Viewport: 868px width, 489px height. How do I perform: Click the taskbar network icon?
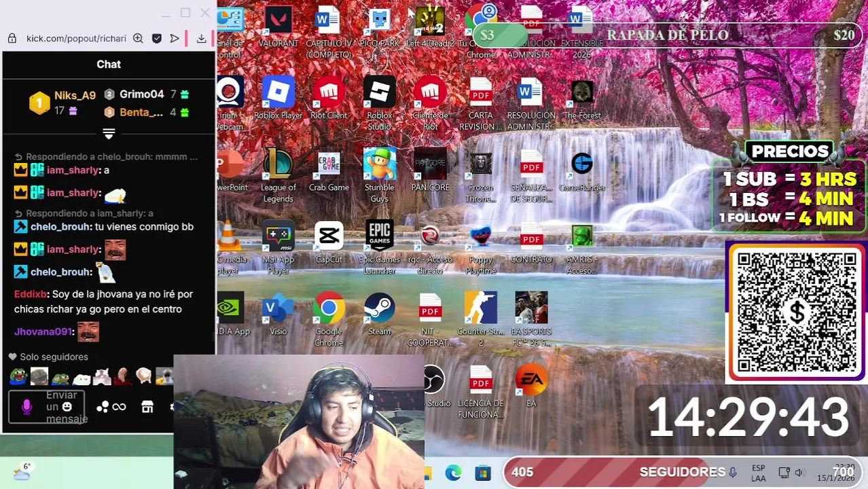point(784,473)
